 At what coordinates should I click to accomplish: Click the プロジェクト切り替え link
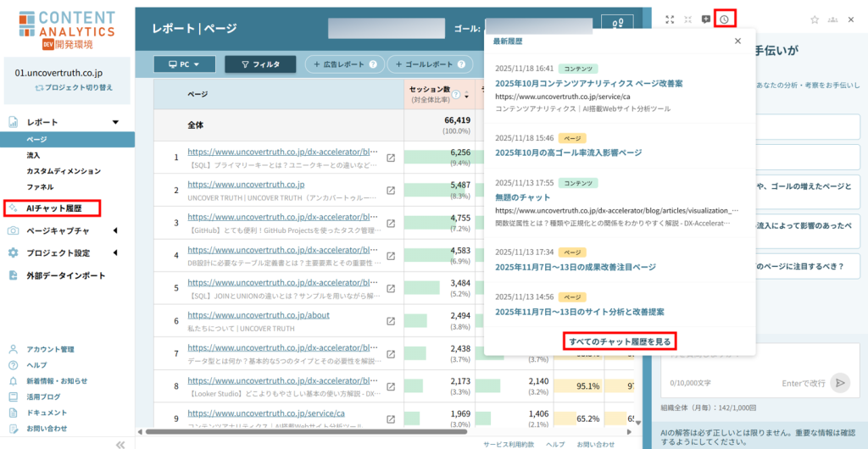74,87
